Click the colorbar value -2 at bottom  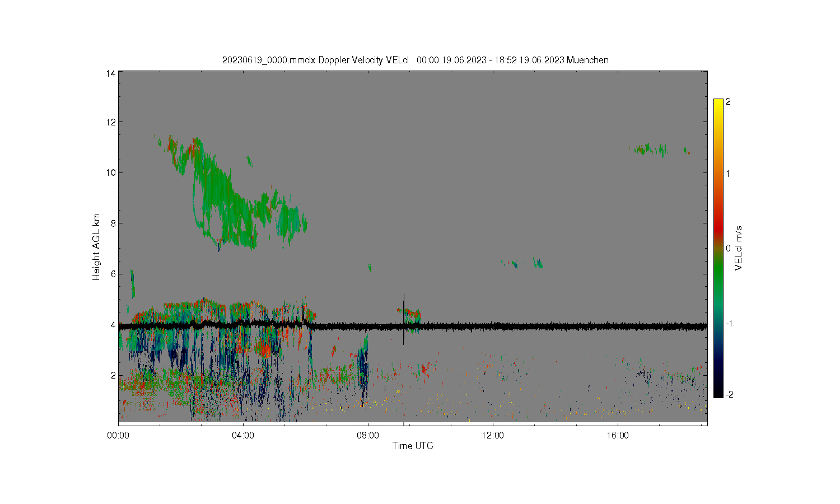pos(729,395)
